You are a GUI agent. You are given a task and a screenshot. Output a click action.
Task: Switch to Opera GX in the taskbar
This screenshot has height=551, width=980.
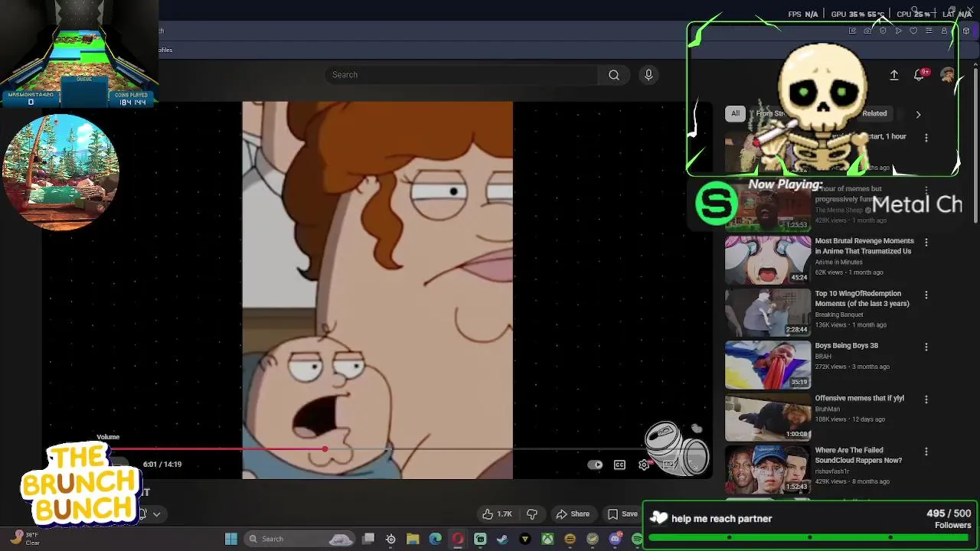point(458,539)
